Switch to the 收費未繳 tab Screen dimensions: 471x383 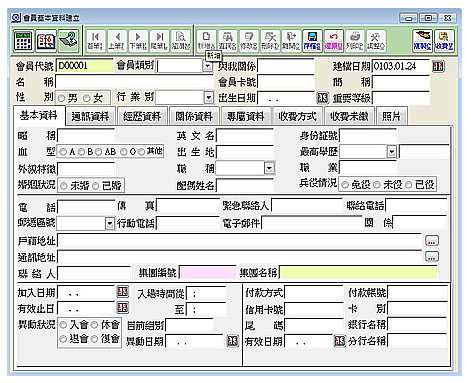pyautogui.click(x=349, y=116)
